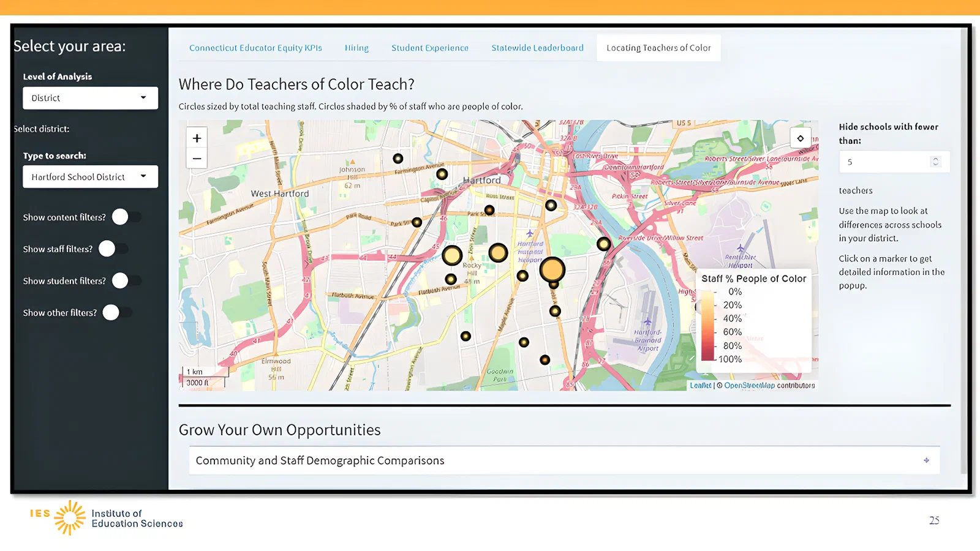Image resolution: width=980 pixels, height=551 pixels.
Task: Click the IES sunburst logo
Action: pos(70,518)
